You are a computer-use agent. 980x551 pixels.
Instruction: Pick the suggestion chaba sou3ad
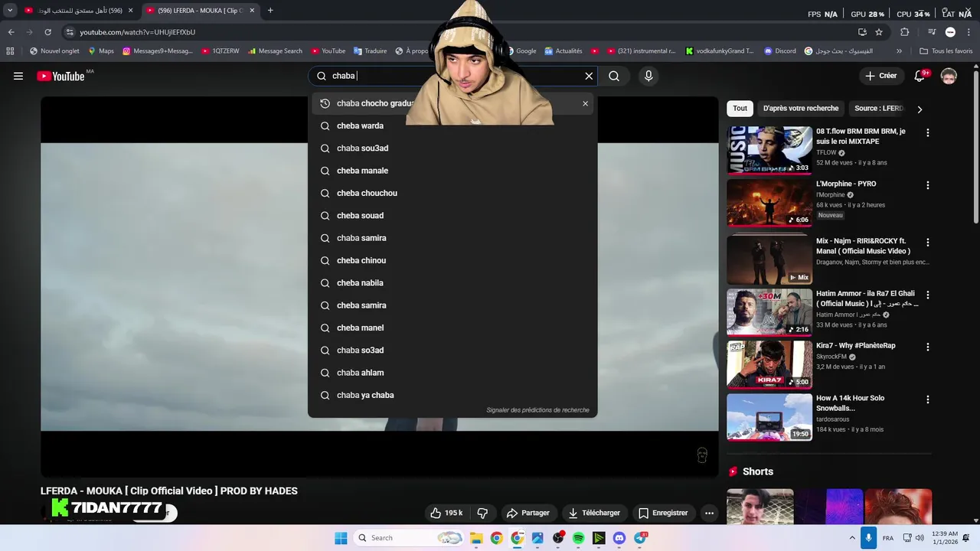pyautogui.click(x=452, y=148)
